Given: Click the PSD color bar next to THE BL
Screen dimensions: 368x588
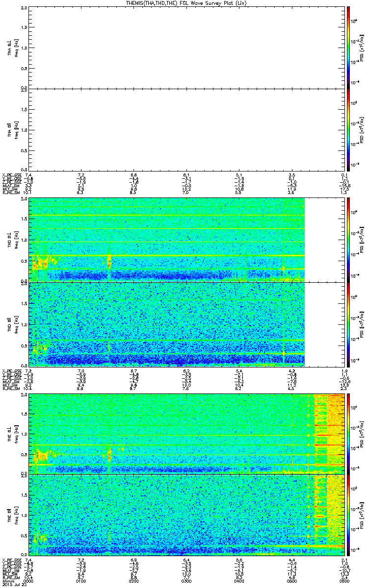Looking at the screenshot, I should [348, 434].
